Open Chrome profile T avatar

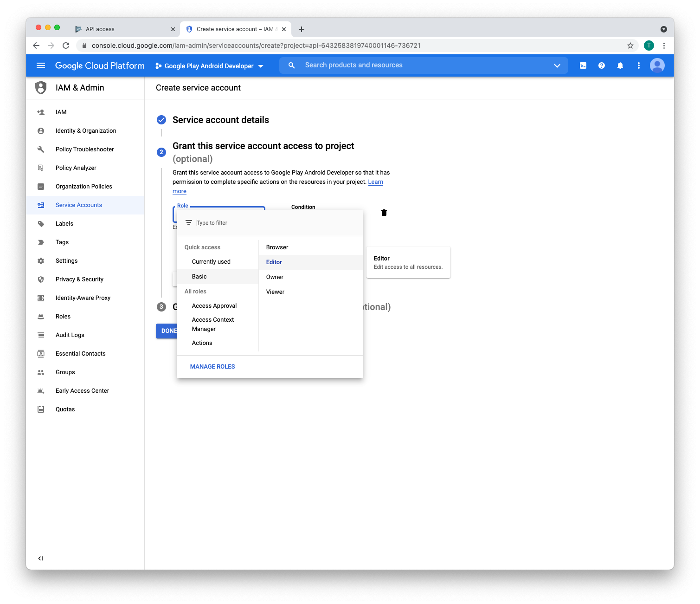tap(649, 45)
